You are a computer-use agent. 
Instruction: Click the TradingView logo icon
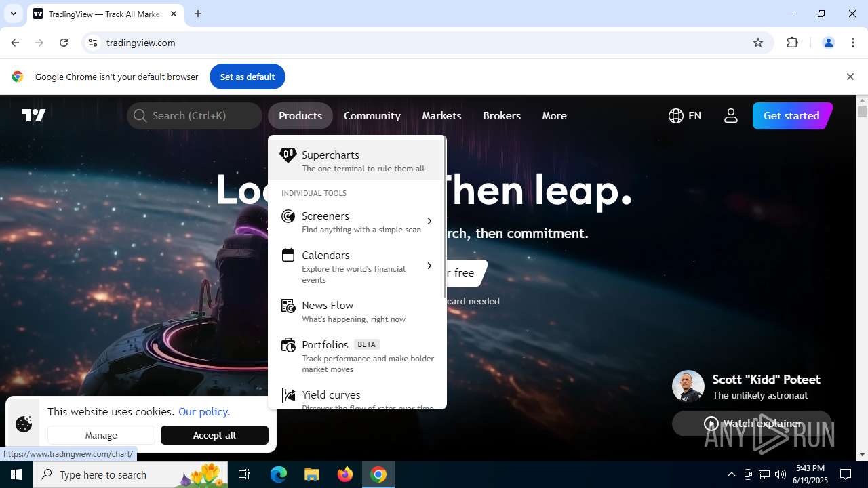click(33, 115)
